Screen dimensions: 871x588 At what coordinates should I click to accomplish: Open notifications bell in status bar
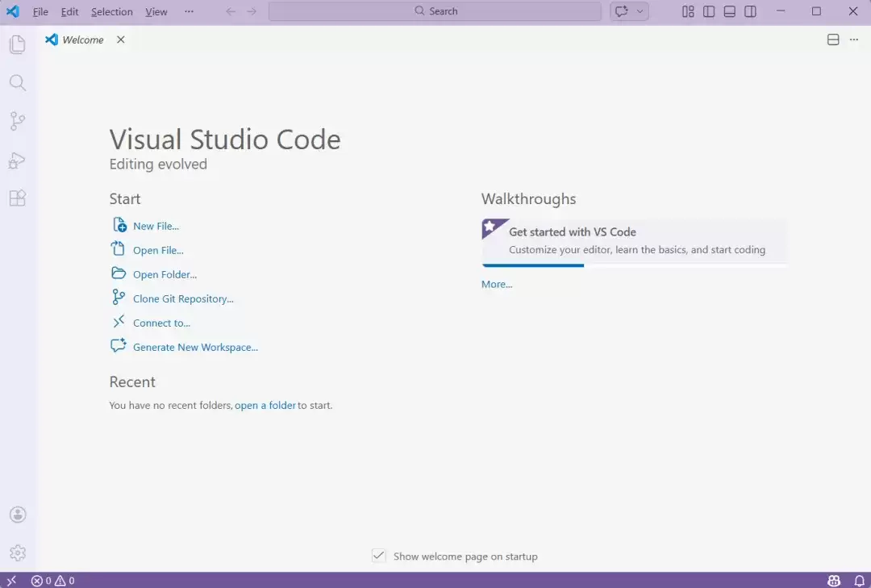860,581
